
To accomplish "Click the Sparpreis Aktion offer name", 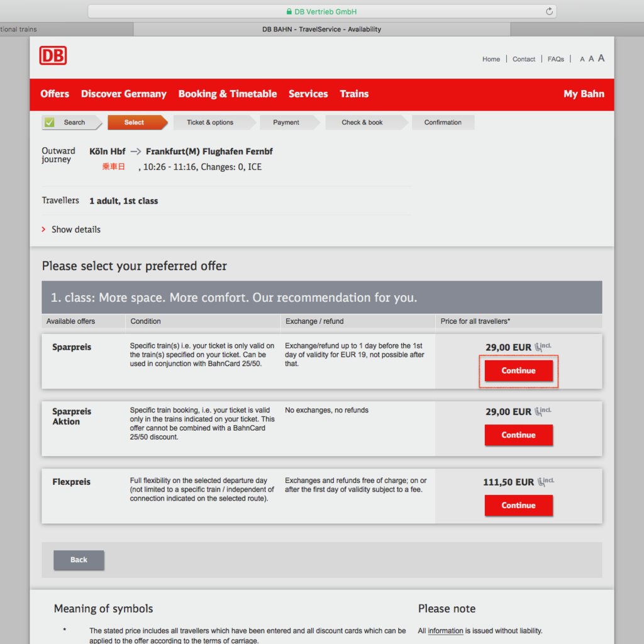I will pyautogui.click(x=72, y=416).
